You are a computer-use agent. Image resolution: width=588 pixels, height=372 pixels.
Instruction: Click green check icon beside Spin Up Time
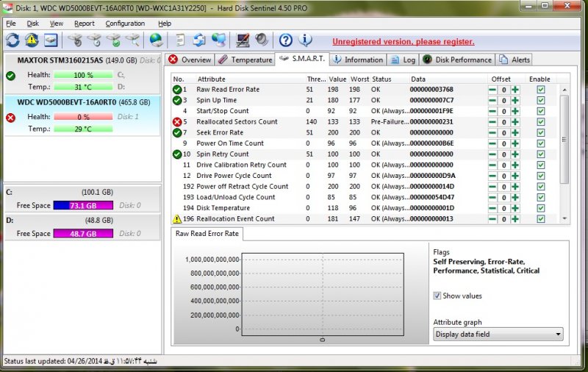pyautogui.click(x=177, y=101)
